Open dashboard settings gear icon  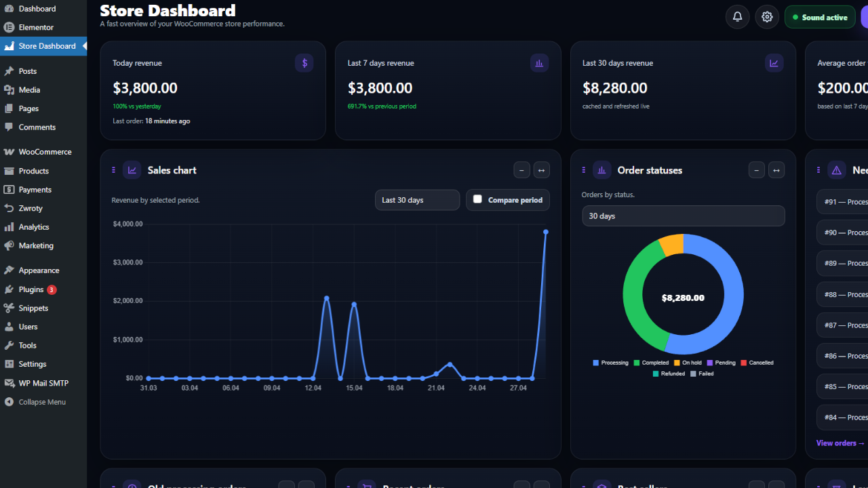767,17
